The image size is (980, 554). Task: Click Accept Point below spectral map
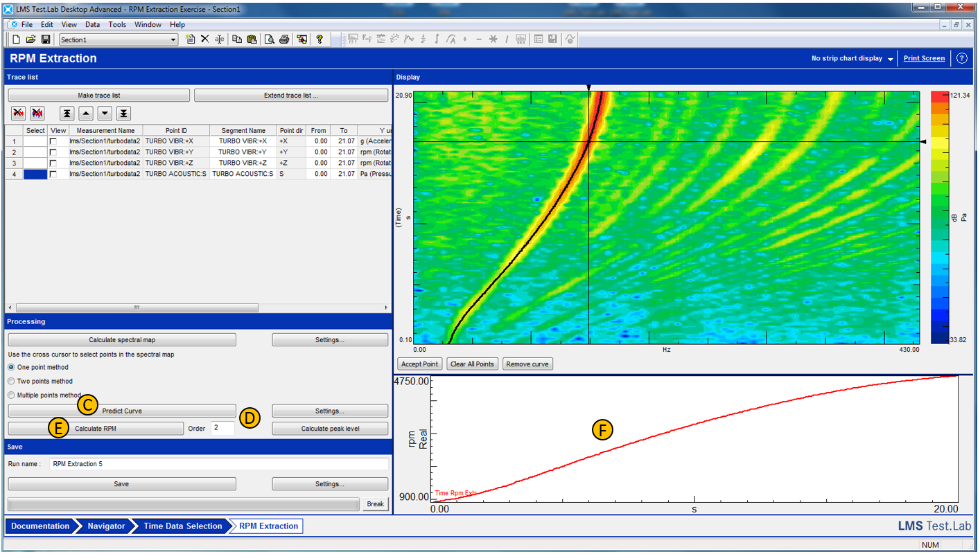point(420,364)
